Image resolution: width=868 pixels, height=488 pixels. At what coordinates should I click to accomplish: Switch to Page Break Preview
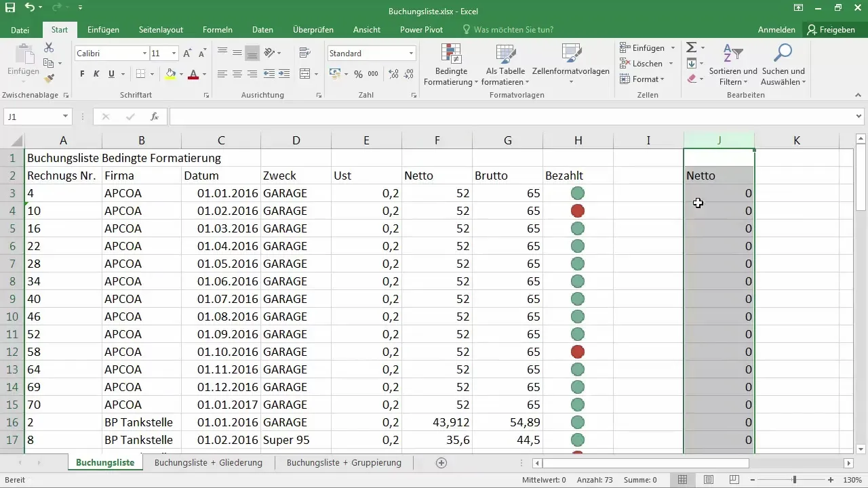pyautogui.click(x=734, y=480)
